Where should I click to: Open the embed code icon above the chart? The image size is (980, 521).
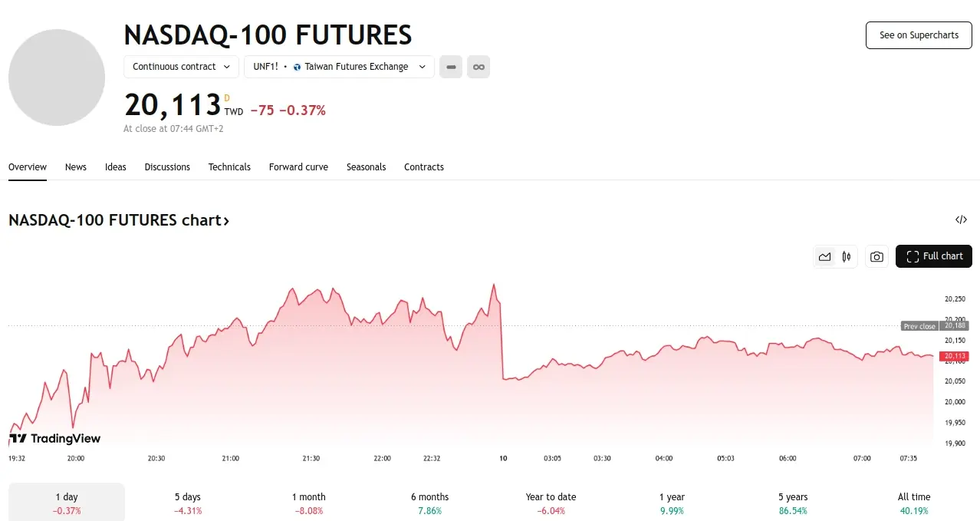click(x=961, y=219)
